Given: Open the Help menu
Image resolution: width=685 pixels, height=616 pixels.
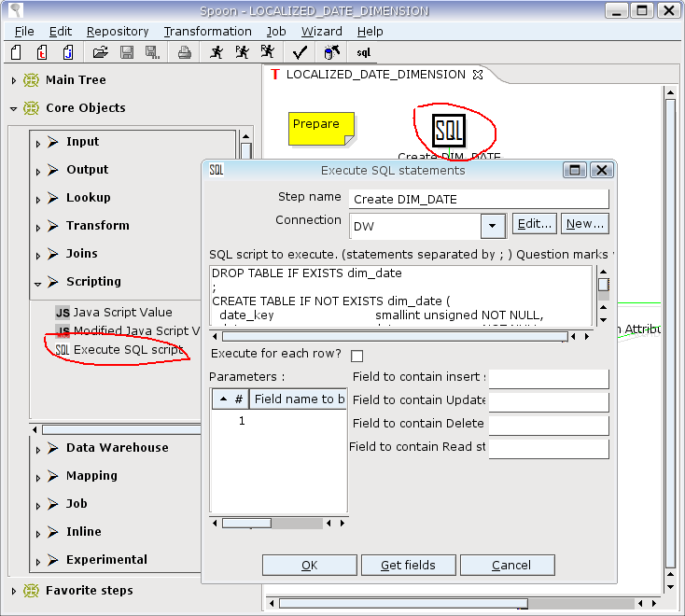Looking at the screenshot, I should (370, 32).
